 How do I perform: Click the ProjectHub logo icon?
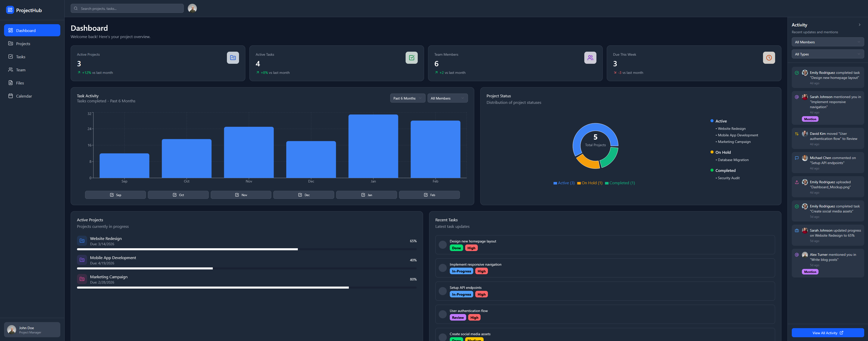[10, 10]
